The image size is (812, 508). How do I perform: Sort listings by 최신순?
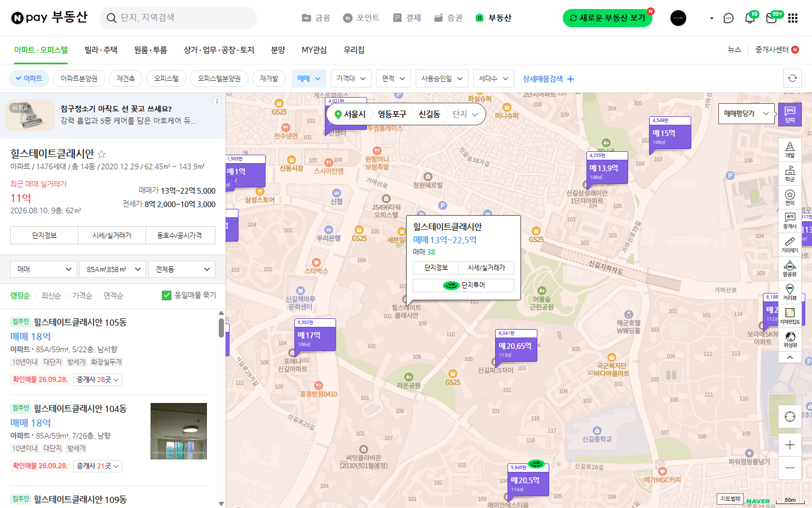click(x=51, y=296)
